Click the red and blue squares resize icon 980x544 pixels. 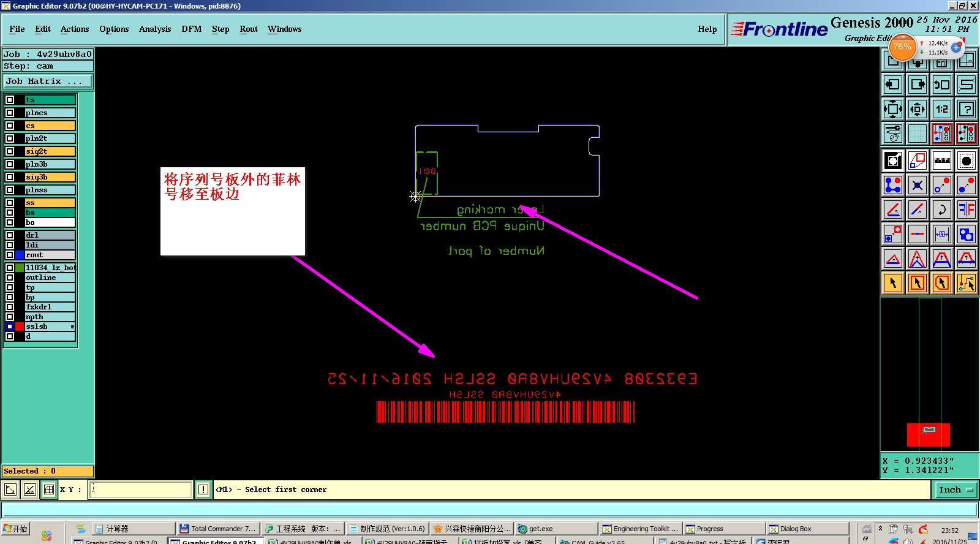tap(918, 161)
